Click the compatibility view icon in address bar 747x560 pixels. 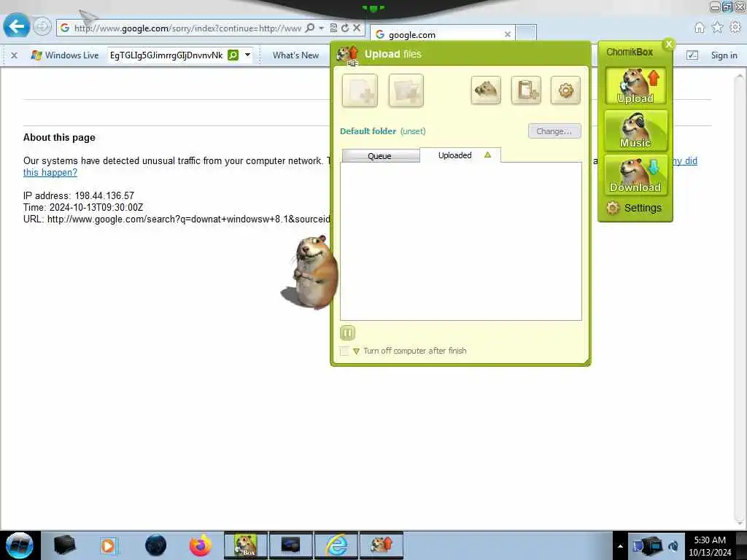click(x=334, y=28)
